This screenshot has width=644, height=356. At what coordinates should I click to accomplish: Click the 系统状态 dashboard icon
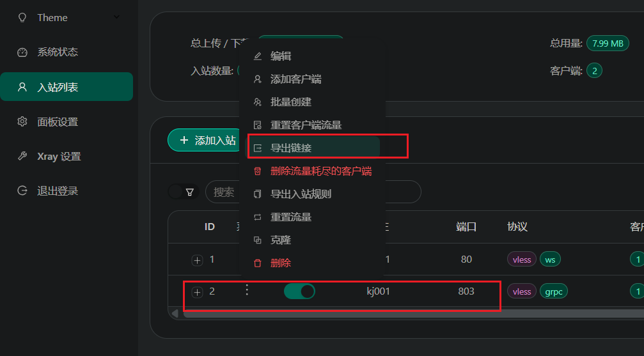click(x=22, y=52)
